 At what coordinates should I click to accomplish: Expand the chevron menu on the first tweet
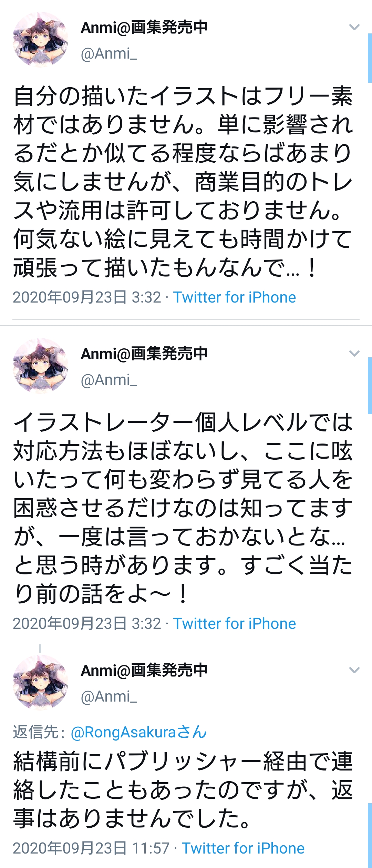(354, 27)
